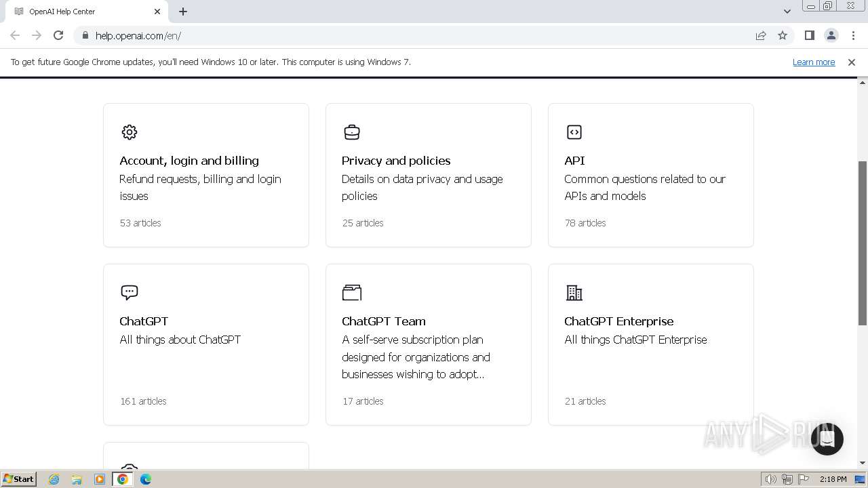Click the briefcase icon for Privacy and policies

(351, 132)
